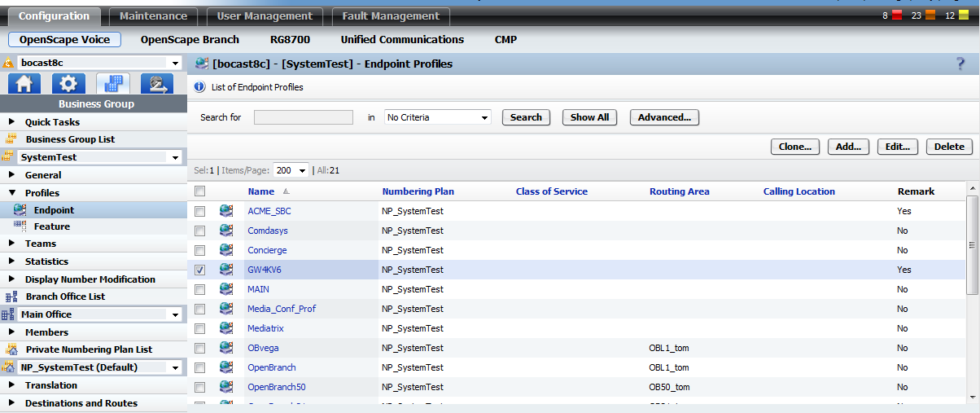Check the Mediatrix row checkbox
Screen dimensions: 980x413
[199, 328]
